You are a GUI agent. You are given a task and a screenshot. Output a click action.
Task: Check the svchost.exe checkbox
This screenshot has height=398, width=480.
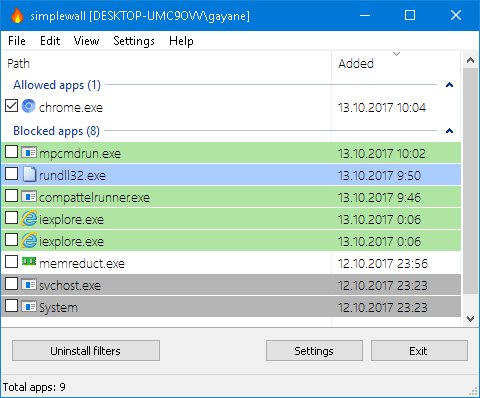pyautogui.click(x=12, y=284)
